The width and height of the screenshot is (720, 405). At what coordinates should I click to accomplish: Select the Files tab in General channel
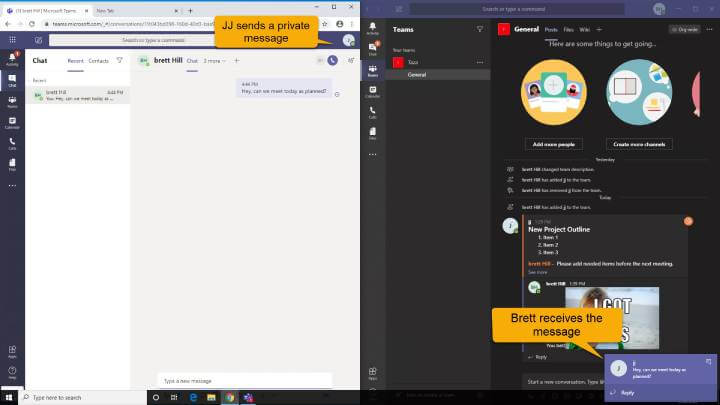[568, 29]
